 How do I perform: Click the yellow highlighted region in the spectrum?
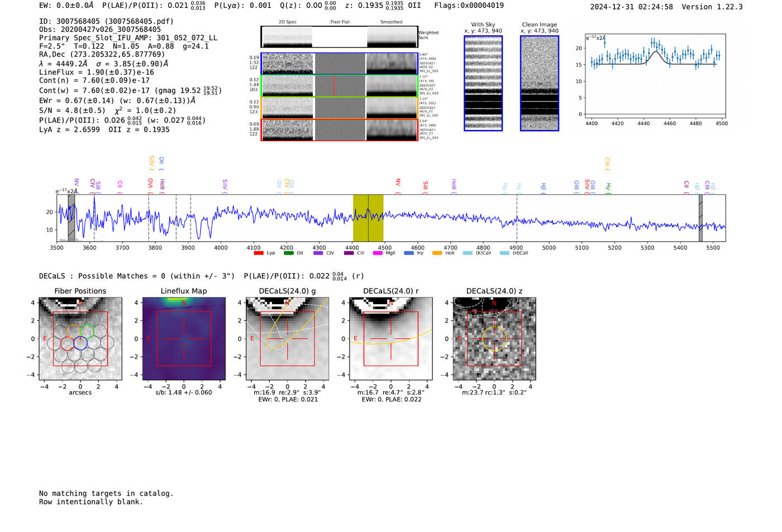point(368,218)
